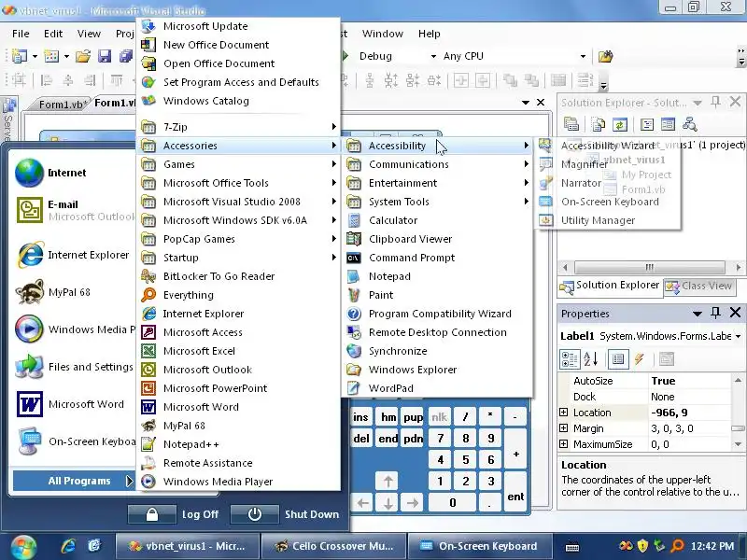Viewport: 747px width, 560px height.
Task: Open the Help menu
Action: (430, 34)
